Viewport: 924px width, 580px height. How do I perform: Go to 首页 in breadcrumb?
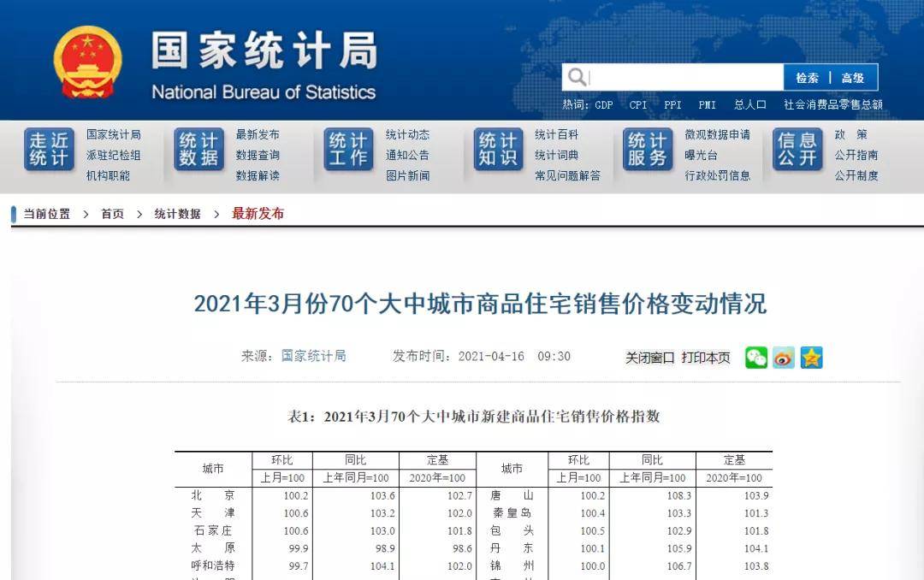(x=113, y=214)
